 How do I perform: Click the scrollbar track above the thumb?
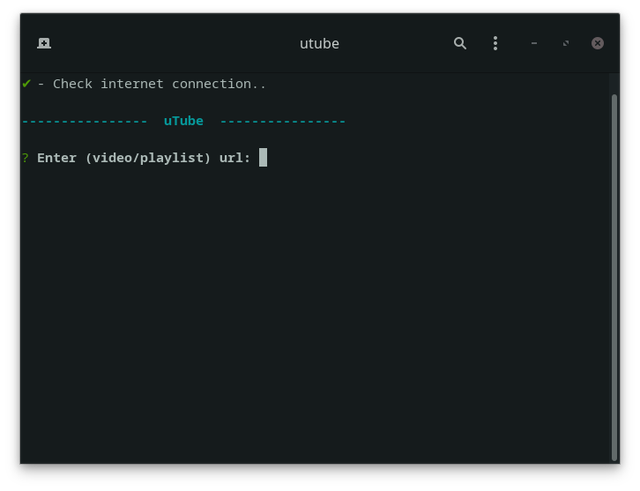click(x=614, y=84)
